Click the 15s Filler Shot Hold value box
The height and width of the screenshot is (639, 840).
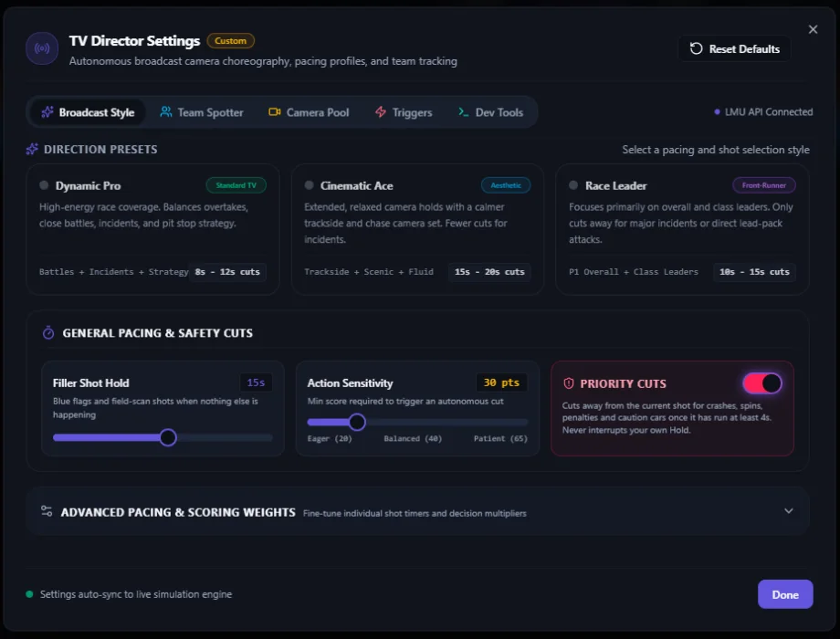click(x=256, y=382)
